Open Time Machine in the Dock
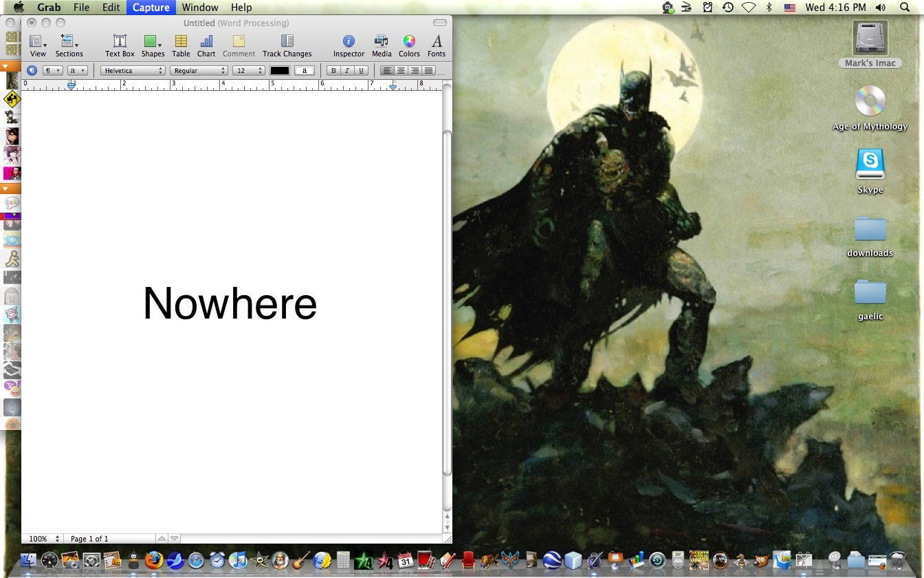The image size is (924, 578). [657, 560]
